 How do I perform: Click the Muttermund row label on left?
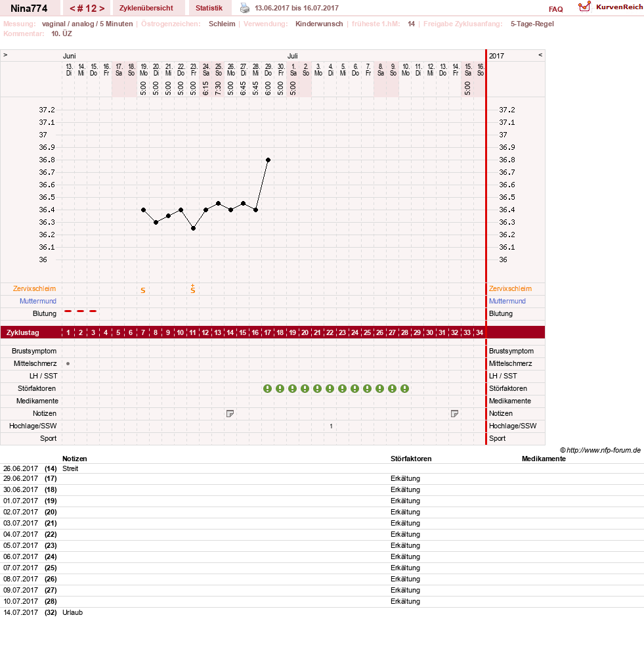click(x=37, y=301)
